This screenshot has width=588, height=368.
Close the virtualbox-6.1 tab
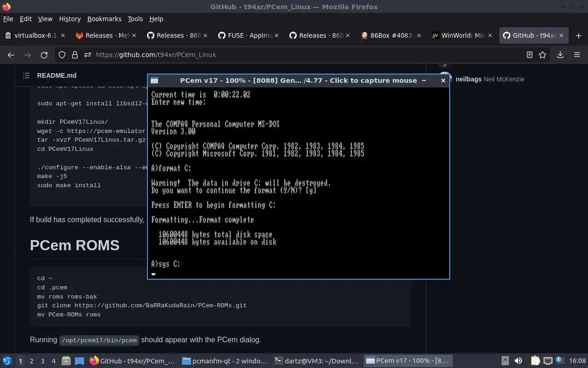pyautogui.click(x=63, y=35)
